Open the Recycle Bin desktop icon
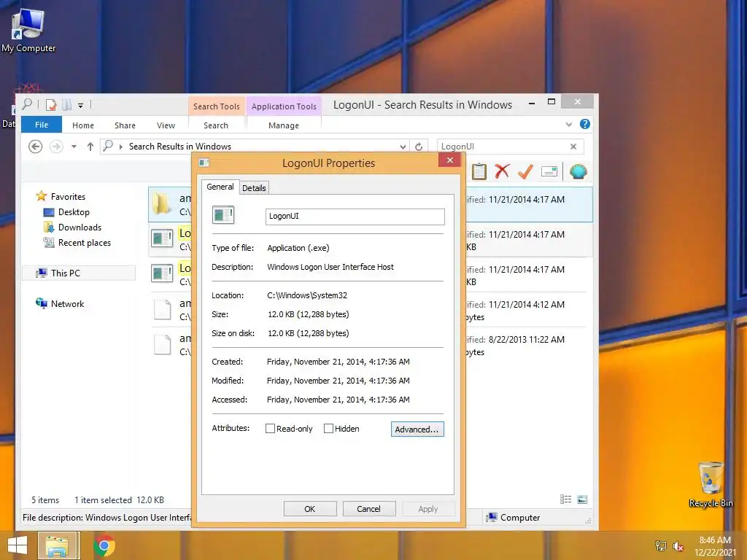The image size is (747, 560). coord(711,485)
